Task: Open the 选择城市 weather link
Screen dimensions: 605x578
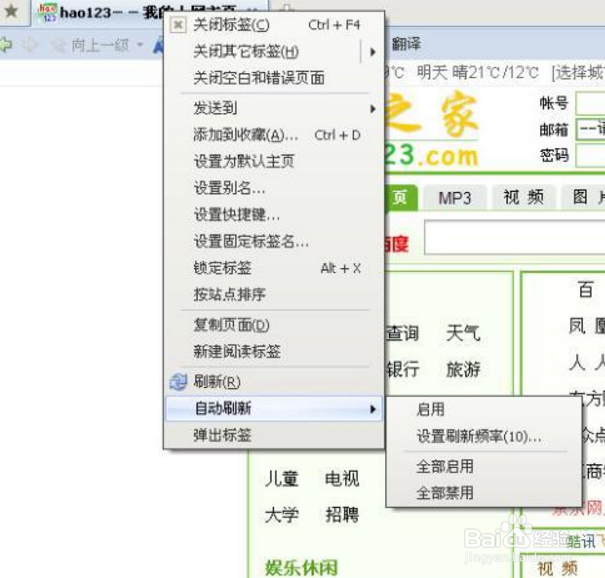Action: (578, 73)
